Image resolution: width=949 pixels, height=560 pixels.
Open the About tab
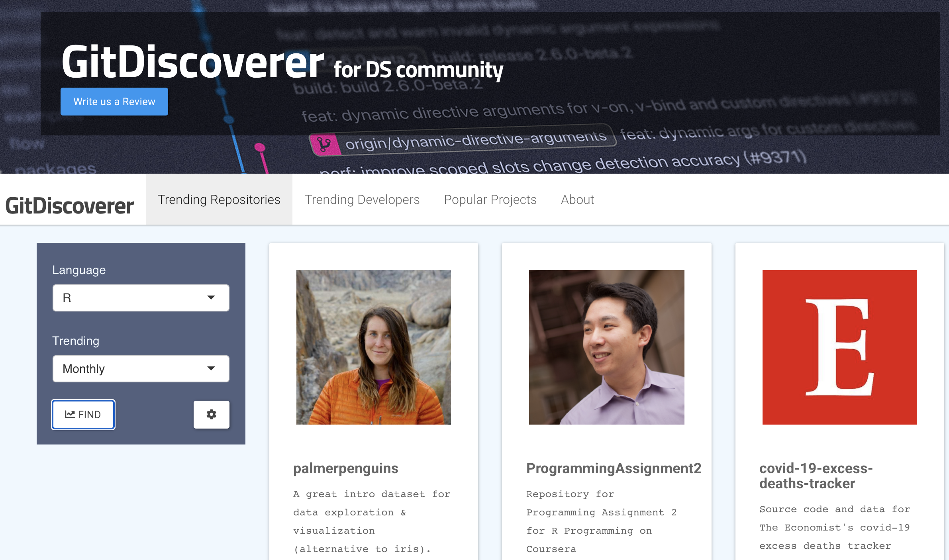pos(577,200)
